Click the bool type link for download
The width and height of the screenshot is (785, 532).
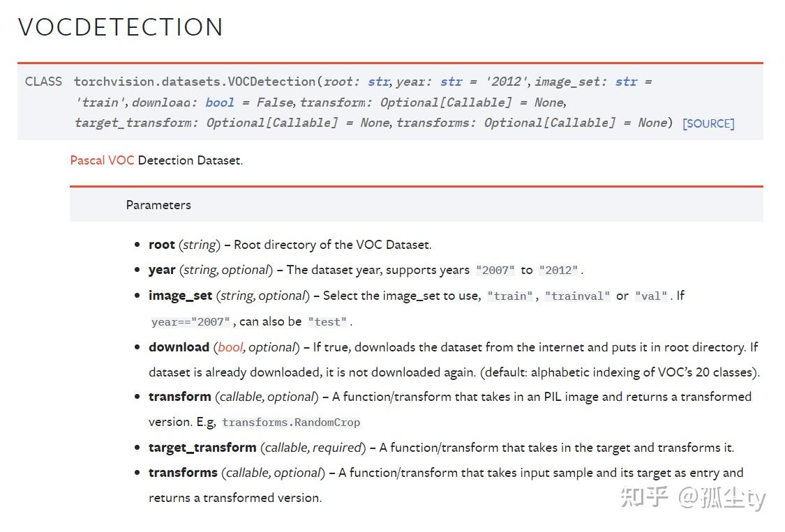click(x=230, y=347)
